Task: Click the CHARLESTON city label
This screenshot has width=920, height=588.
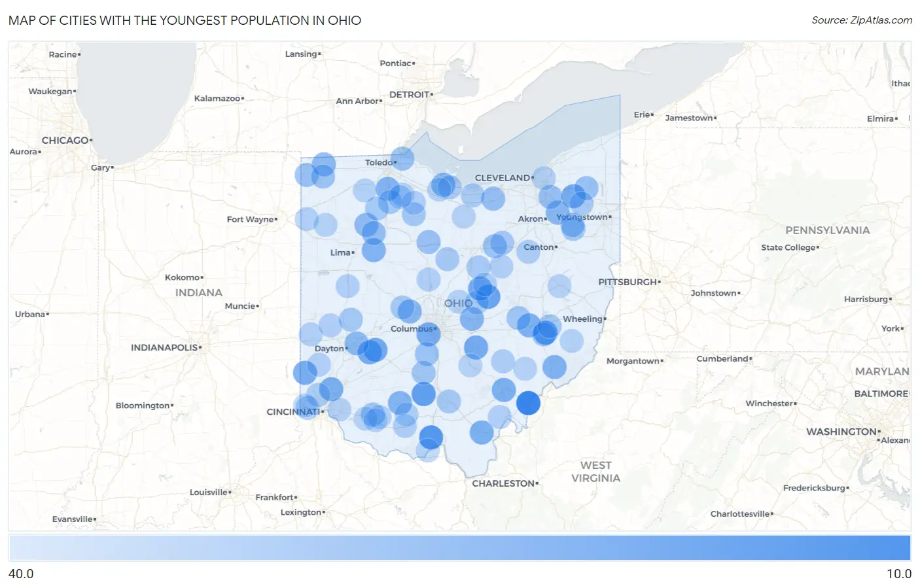Action: click(x=503, y=483)
